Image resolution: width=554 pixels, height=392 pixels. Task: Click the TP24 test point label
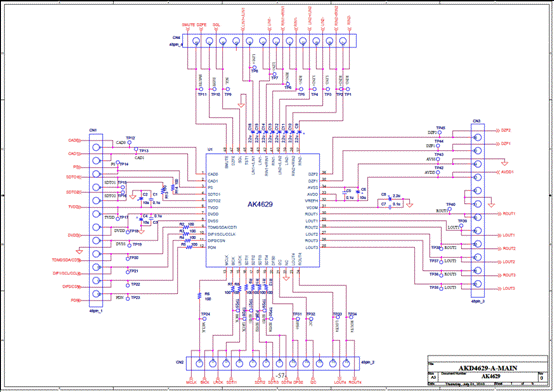click(x=206, y=314)
